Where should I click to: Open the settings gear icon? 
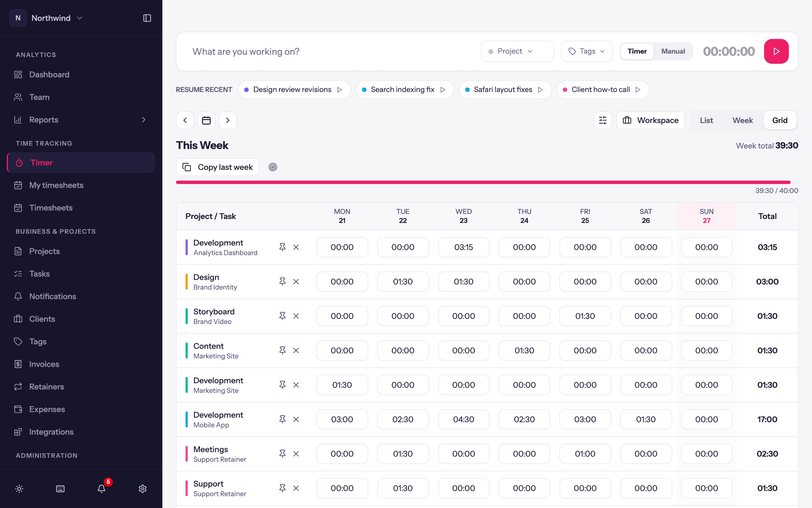(x=143, y=489)
